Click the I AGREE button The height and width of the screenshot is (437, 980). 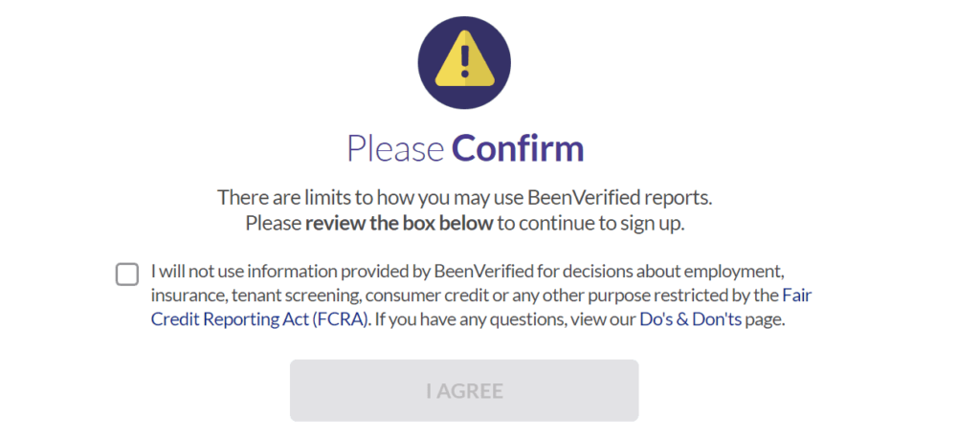click(x=464, y=391)
